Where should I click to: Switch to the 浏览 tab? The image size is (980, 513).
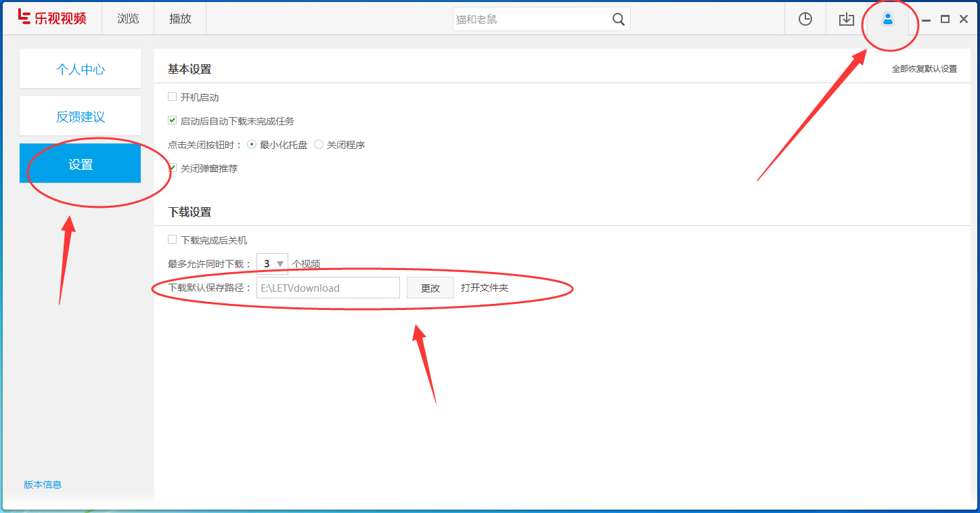(127, 18)
